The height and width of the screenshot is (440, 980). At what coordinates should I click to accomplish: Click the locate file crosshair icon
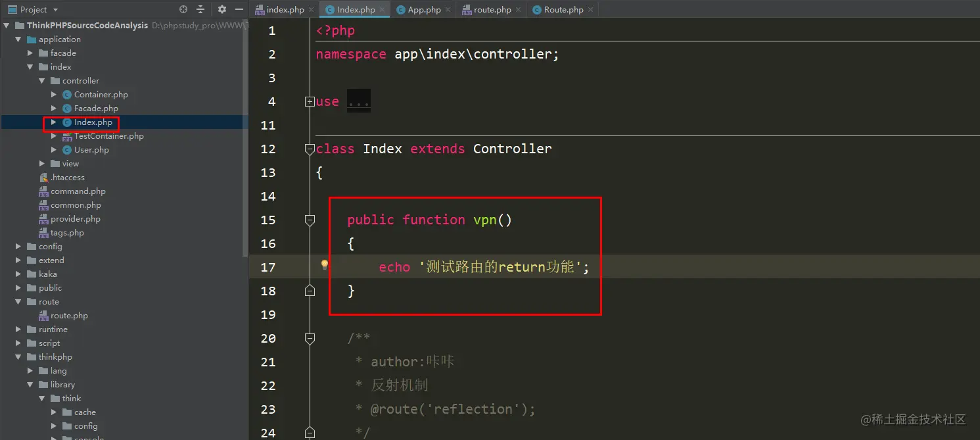[183, 9]
